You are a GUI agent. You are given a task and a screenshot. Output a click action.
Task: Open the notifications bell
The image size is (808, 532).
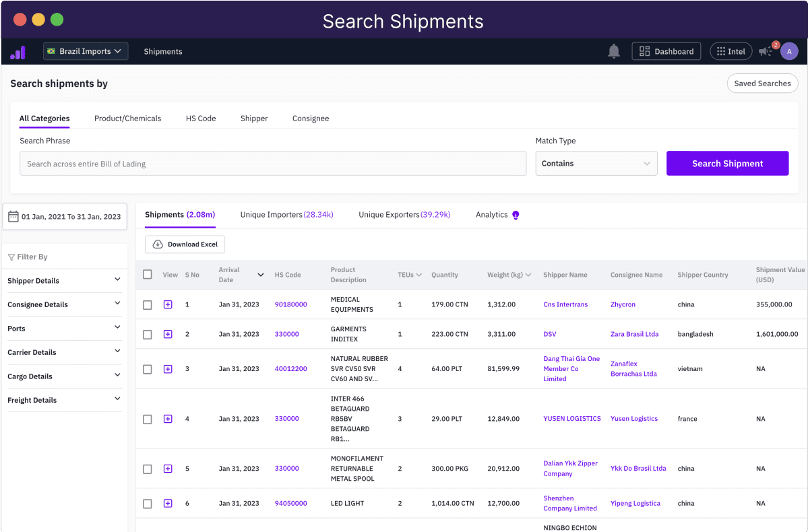[x=614, y=51]
